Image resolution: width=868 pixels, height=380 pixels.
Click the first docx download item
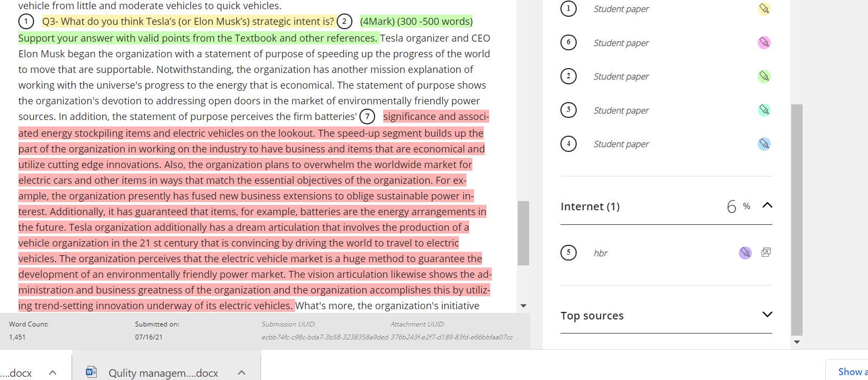click(16, 373)
